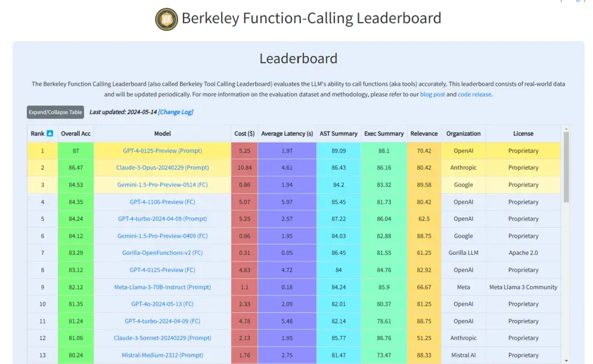This screenshot has width=593, height=364.
Task: Click the Relevance column header
Action: point(424,133)
